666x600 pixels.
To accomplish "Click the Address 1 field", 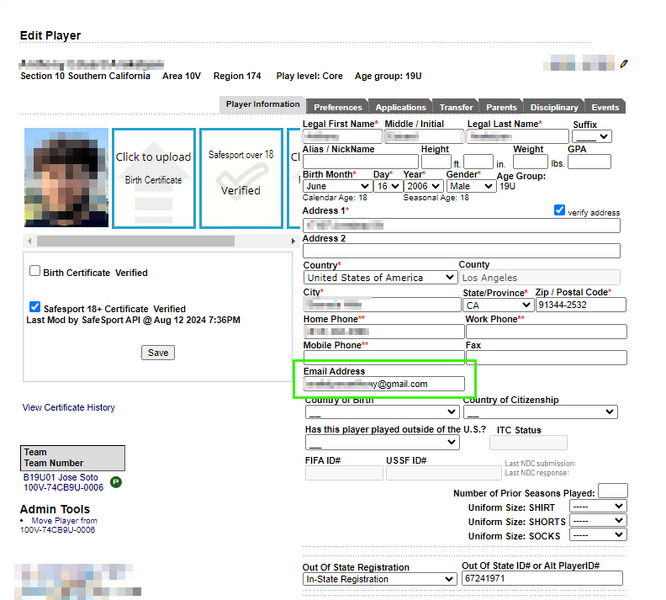I will (461, 225).
